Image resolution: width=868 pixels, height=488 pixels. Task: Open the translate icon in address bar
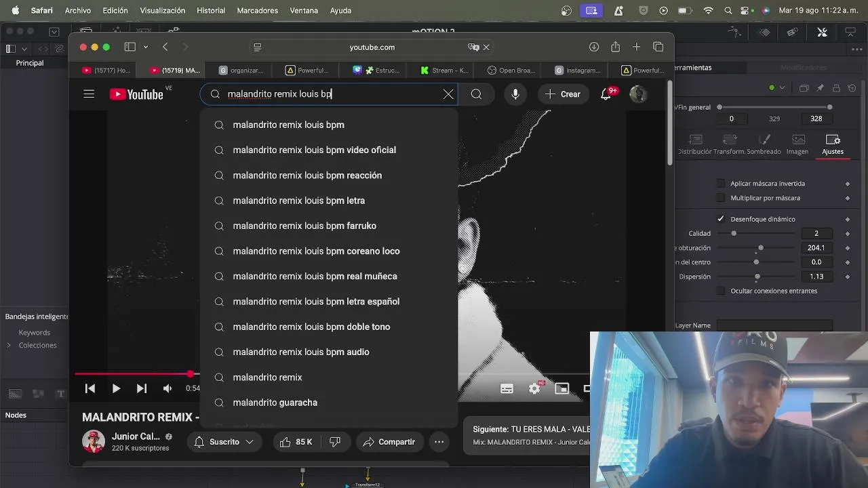point(473,47)
